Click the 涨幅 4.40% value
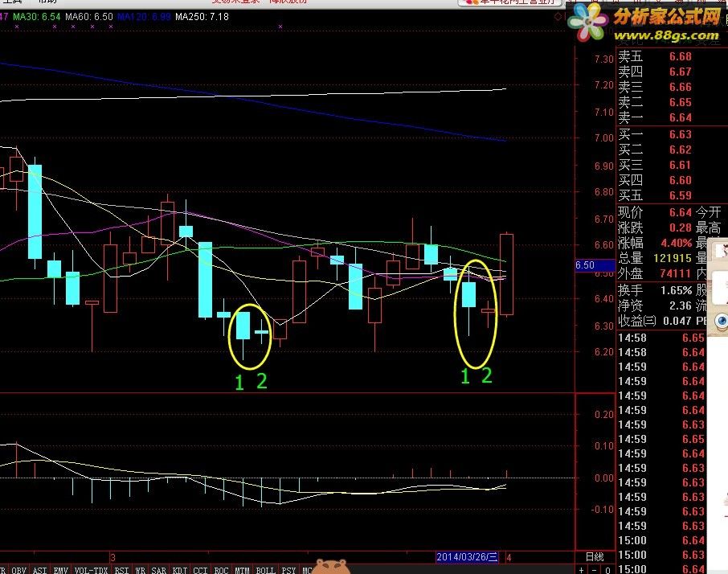728x574 pixels. 677,244
